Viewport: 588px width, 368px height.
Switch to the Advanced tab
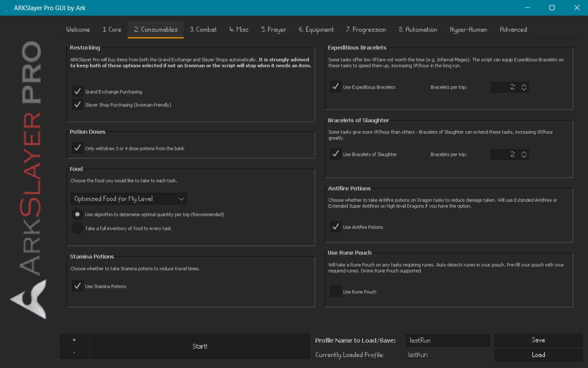pos(513,29)
